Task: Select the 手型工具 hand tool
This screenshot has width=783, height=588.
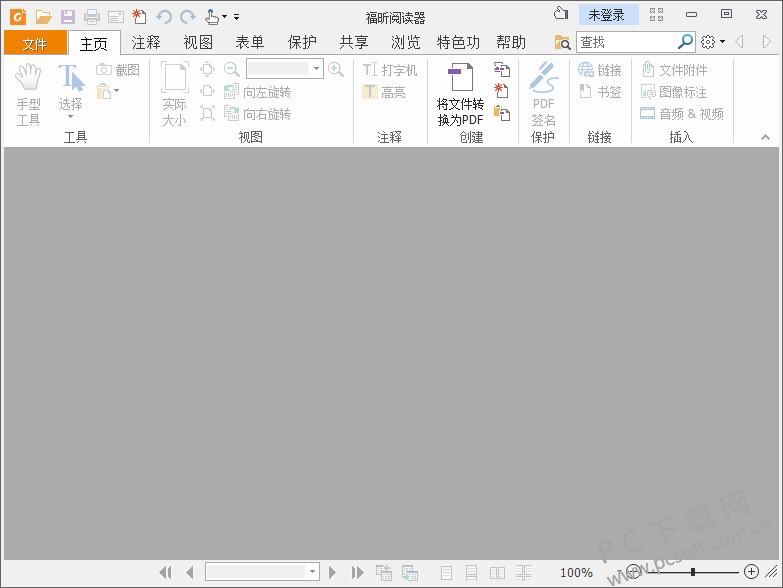Action: click(28, 95)
